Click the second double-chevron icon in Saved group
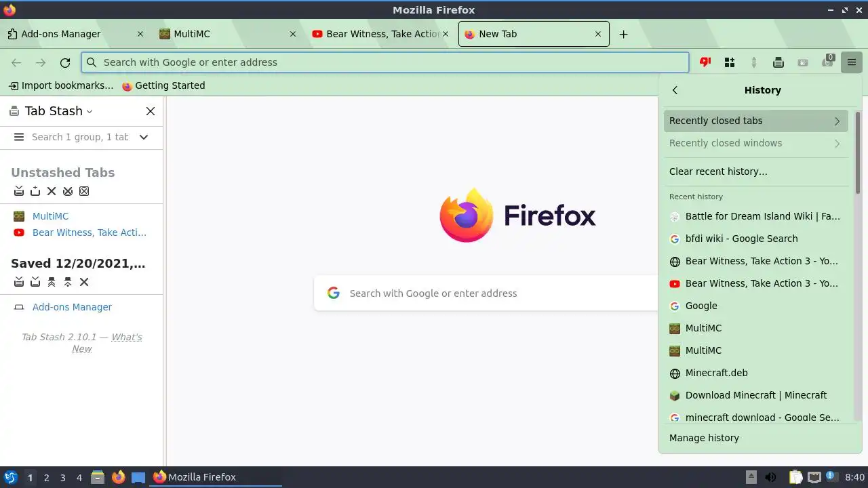The height and width of the screenshot is (488, 868). 68,282
